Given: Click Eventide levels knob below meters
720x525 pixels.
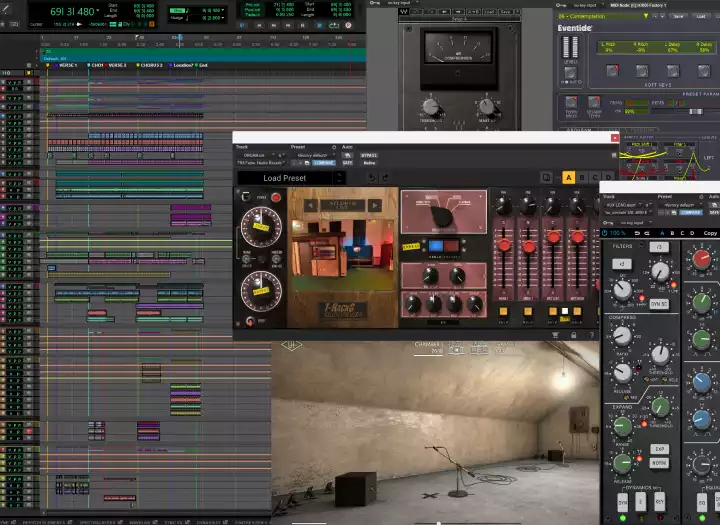Looking at the screenshot, I should click(570, 73).
